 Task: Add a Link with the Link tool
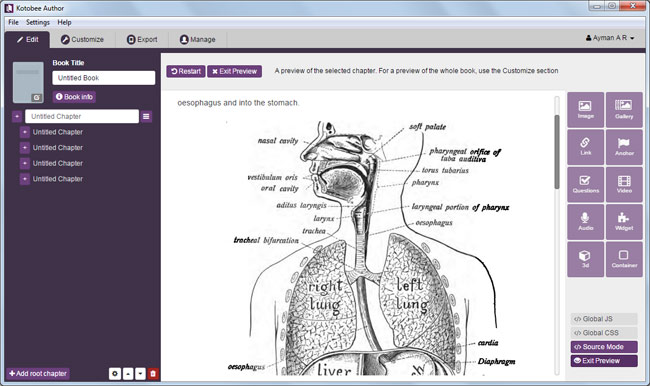click(x=585, y=147)
